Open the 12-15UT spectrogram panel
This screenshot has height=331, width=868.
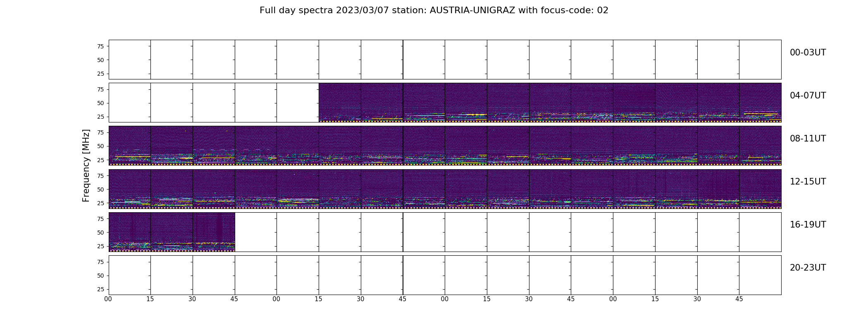click(445, 189)
